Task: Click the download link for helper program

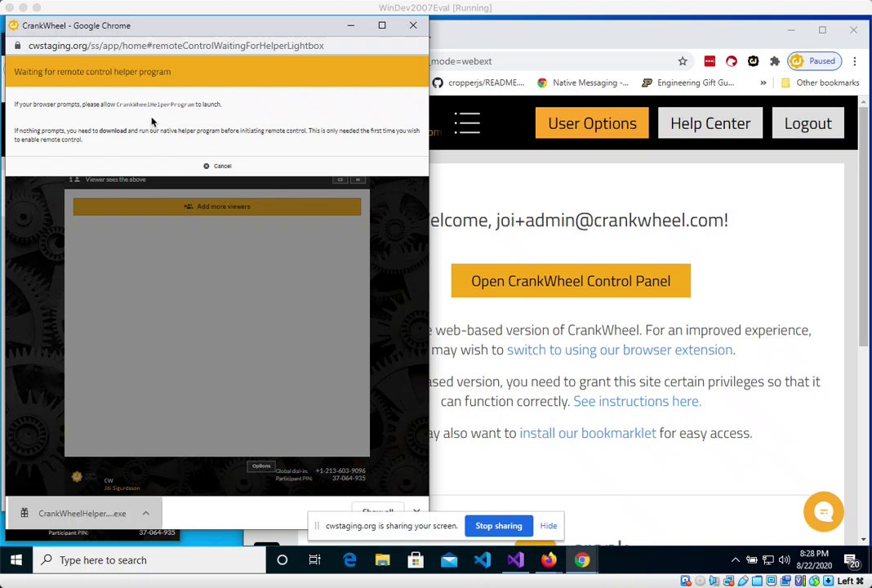Action: point(113,131)
